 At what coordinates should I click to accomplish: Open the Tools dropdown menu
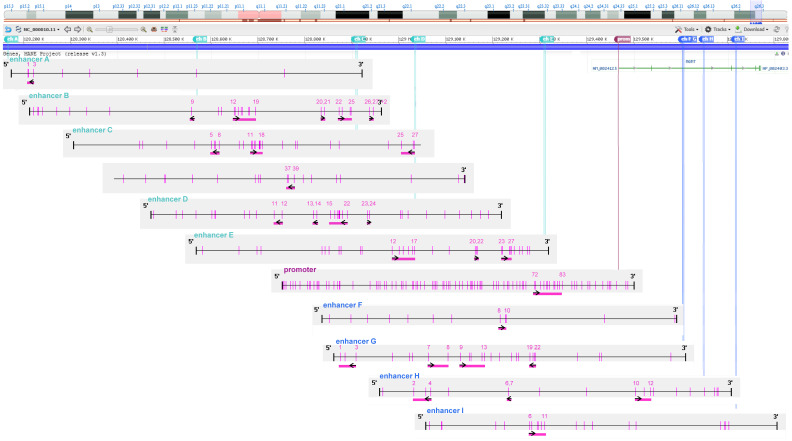click(686, 29)
